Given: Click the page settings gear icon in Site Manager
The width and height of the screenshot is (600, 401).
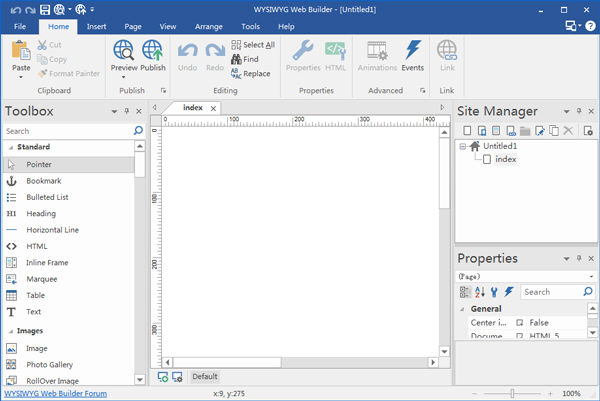Looking at the screenshot, I should click(588, 131).
